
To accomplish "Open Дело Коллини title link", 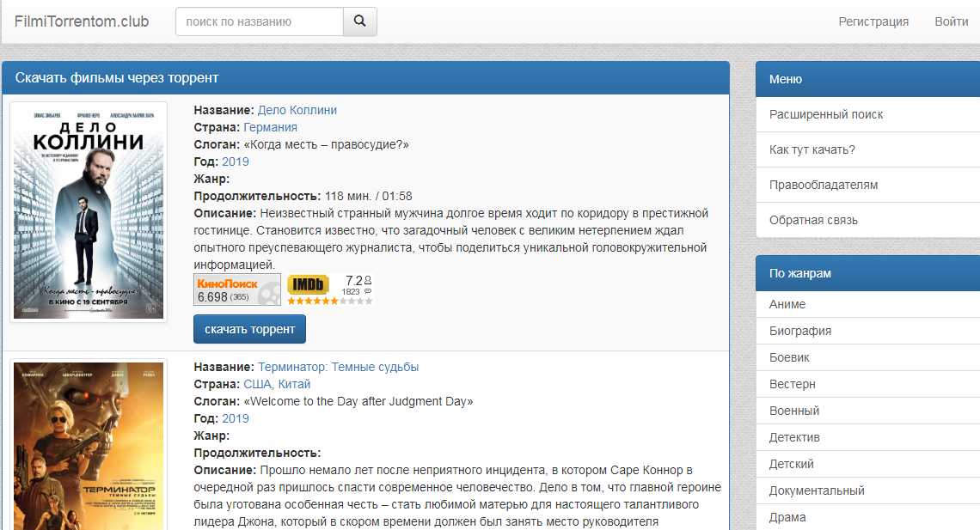I will click(297, 110).
